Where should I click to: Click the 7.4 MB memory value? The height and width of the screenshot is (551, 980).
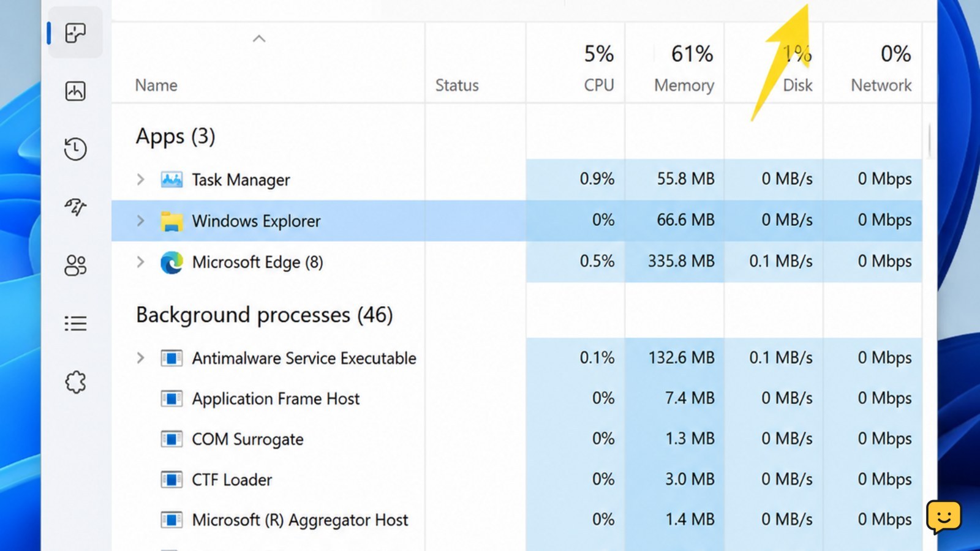pyautogui.click(x=690, y=398)
